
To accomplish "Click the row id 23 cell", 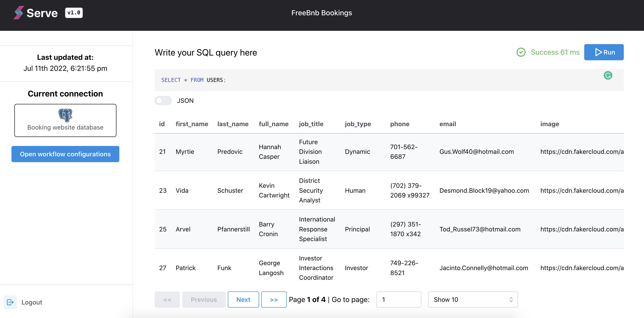I will click(163, 190).
